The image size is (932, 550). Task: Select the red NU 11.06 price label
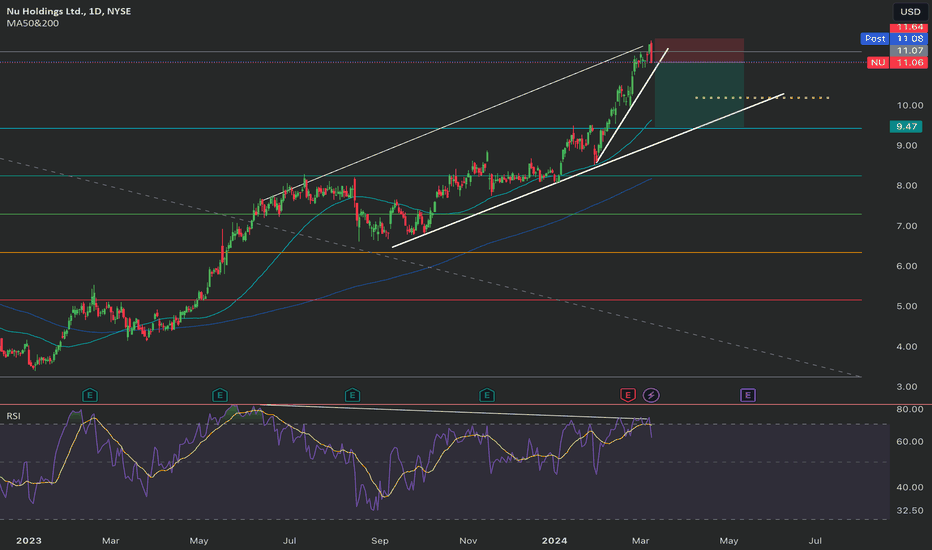point(897,62)
